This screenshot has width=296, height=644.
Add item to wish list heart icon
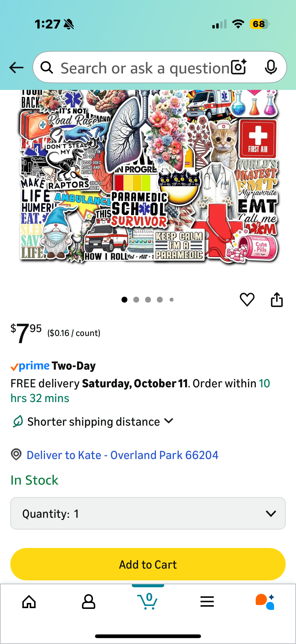click(247, 299)
